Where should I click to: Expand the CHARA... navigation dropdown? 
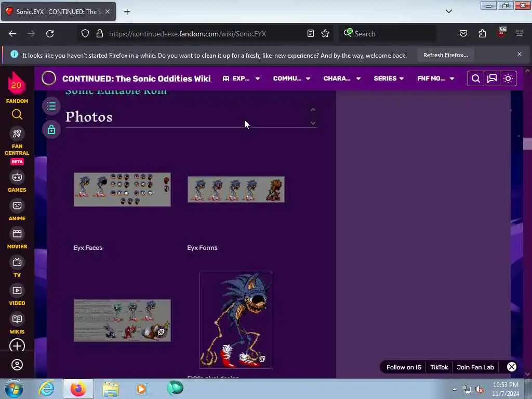(342, 78)
